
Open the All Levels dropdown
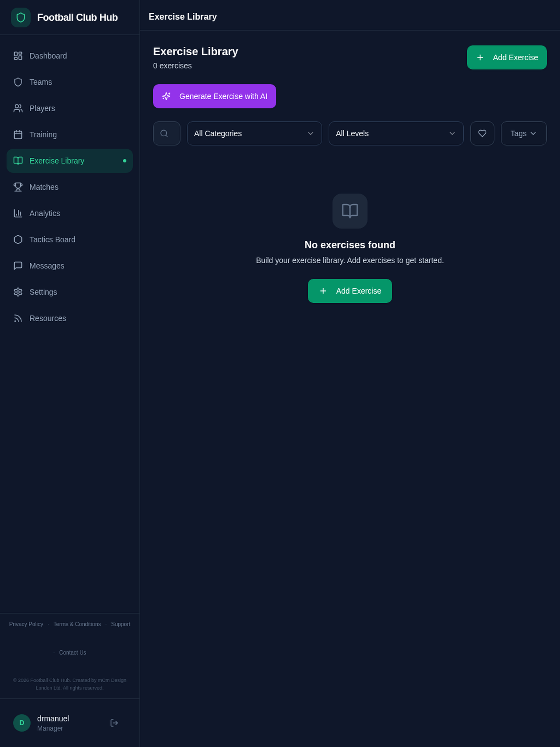point(396,133)
